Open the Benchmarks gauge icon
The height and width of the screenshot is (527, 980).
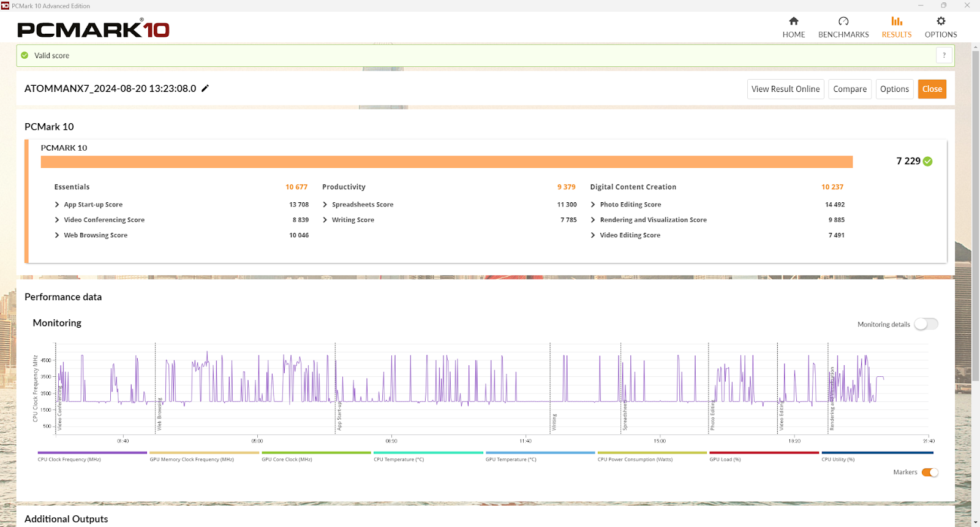(843, 21)
